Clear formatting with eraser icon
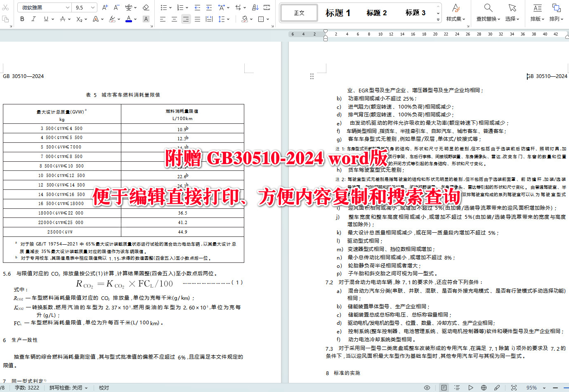This screenshot has height=392, width=569. pos(146,7)
